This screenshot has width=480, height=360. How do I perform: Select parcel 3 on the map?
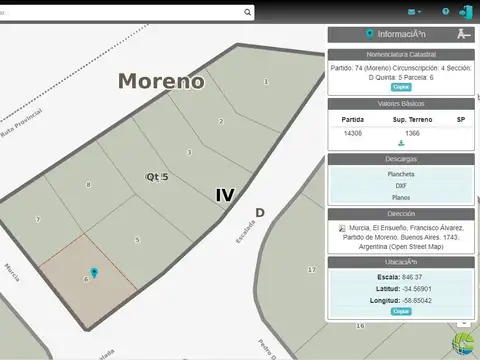pyautogui.click(x=189, y=152)
